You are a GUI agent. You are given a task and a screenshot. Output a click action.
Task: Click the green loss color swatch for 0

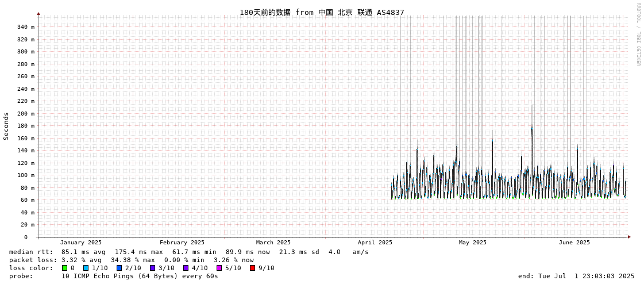pyautogui.click(x=64, y=268)
